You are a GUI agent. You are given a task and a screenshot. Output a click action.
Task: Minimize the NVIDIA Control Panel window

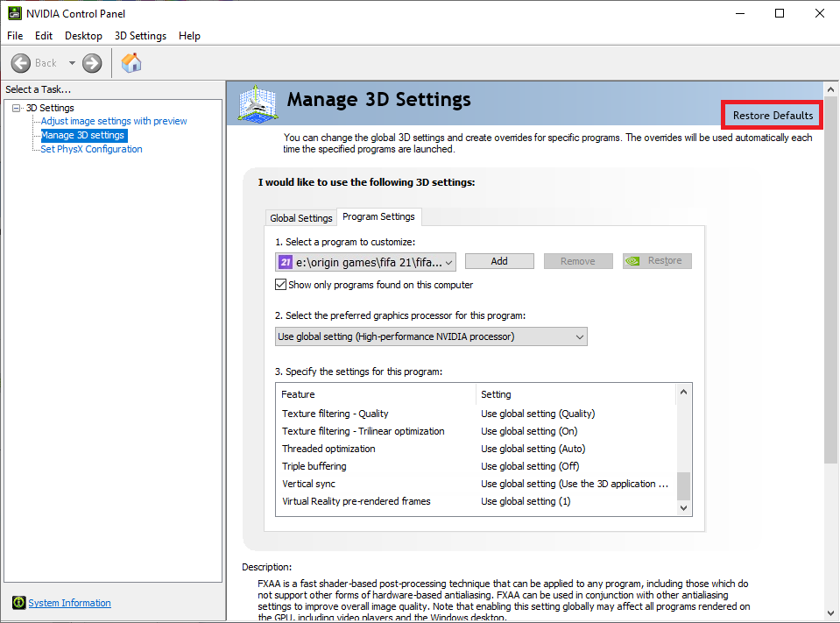(x=740, y=13)
